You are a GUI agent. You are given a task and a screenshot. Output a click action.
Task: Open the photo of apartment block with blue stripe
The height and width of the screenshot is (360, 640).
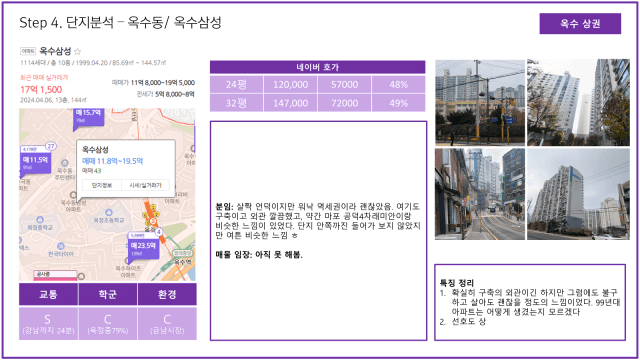click(x=578, y=194)
